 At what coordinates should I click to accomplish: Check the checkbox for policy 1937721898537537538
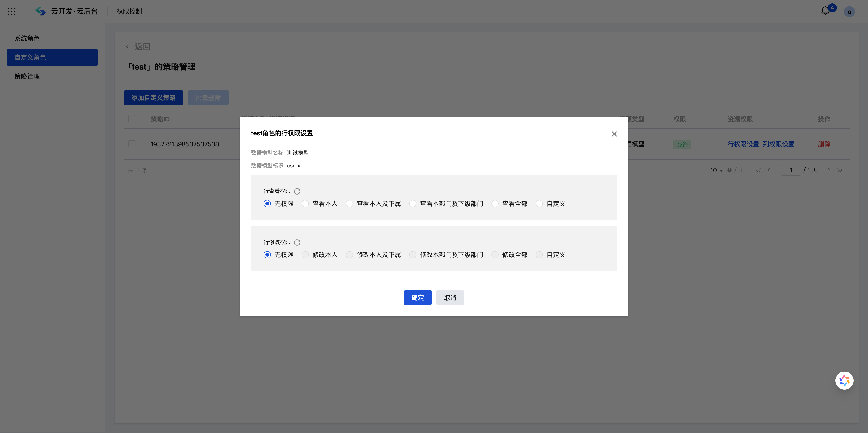point(132,144)
